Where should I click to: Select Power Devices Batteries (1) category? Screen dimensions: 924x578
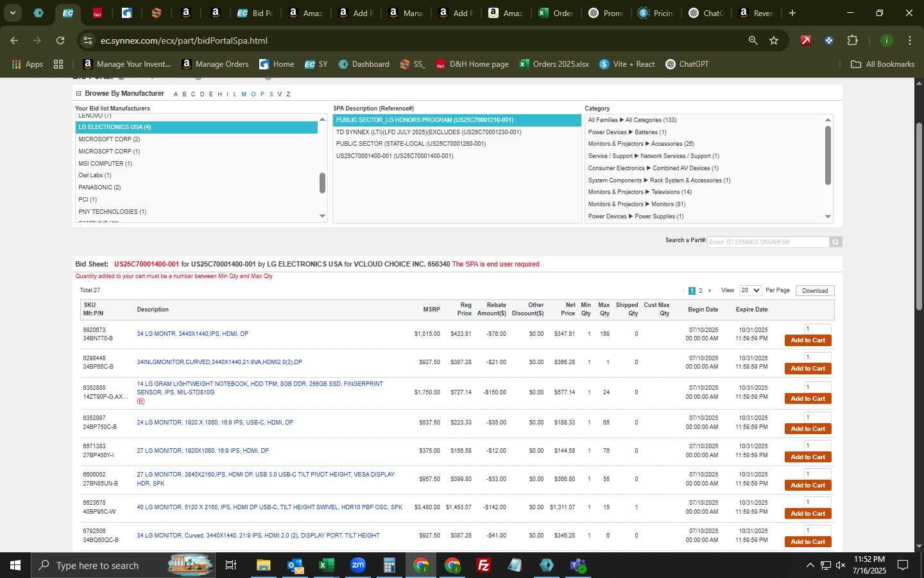click(x=627, y=132)
